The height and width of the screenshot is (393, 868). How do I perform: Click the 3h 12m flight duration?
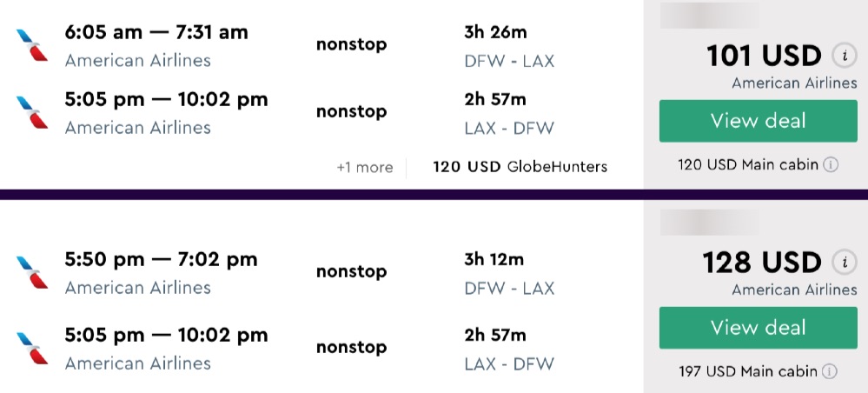(x=494, y=259)
